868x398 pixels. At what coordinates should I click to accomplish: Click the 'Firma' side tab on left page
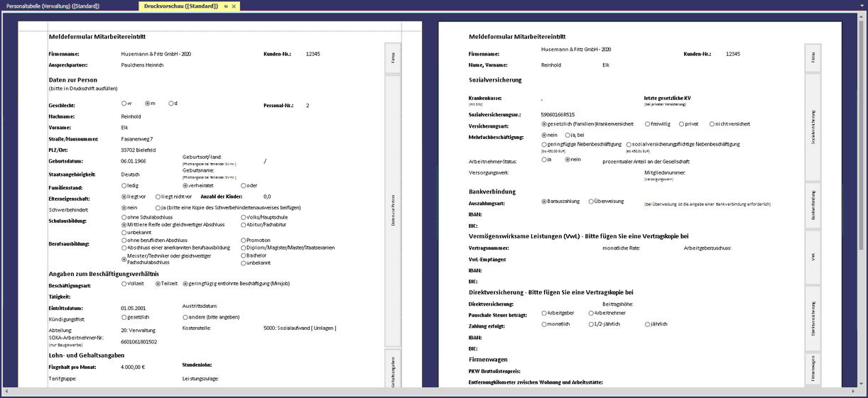[x=394, y=57]
